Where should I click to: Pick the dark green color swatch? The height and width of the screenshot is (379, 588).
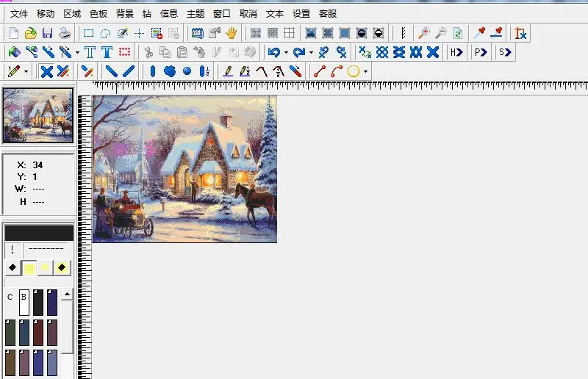pyautogui.click(x=10, y=333)
